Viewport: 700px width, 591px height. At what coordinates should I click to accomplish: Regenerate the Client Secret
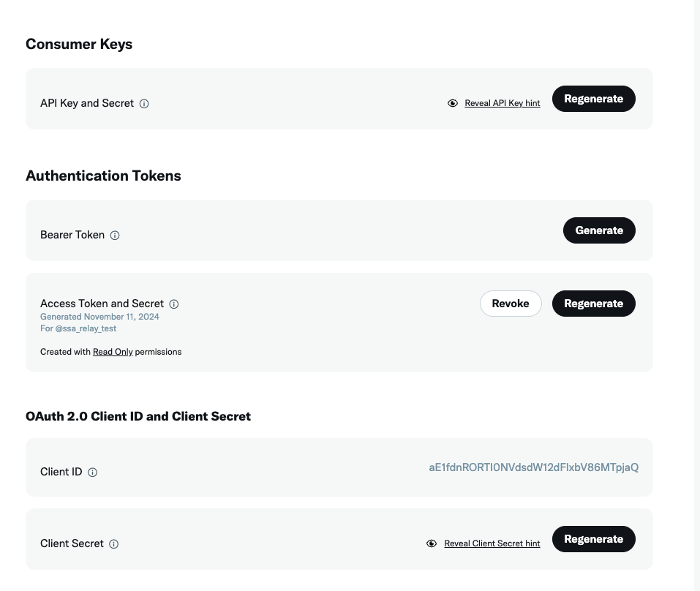tap(593, 538)
